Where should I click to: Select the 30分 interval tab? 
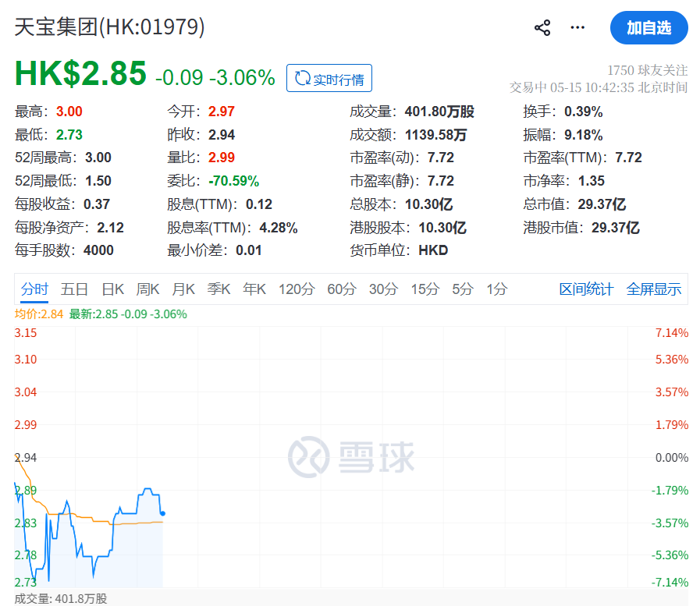383,289
